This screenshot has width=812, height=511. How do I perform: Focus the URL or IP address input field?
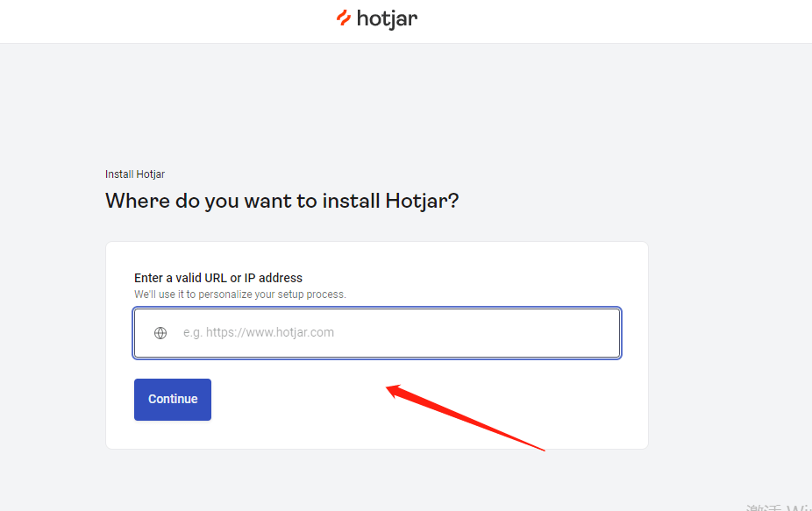pyautogui.click(x=377, y=333)
